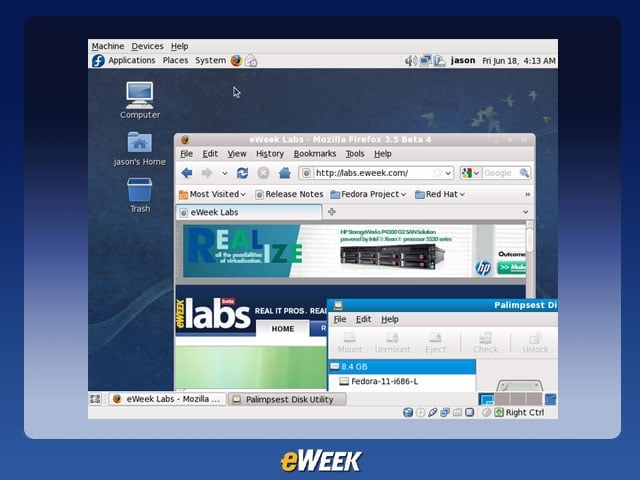Select the HOME tab on eWeek page
Image resolution: width=640 pixels, height=480 pixels.
pyautogui.click(x=283, y=329)
